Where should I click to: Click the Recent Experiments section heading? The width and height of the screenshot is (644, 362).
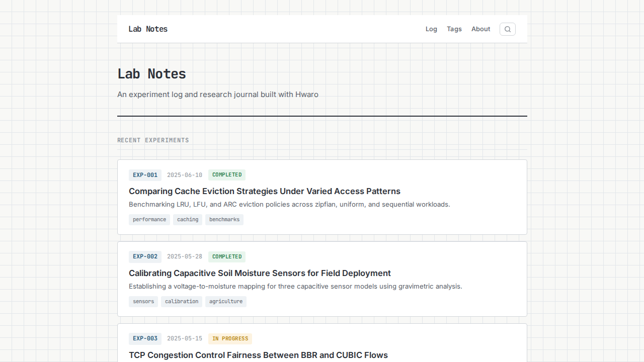coord(153,140)
